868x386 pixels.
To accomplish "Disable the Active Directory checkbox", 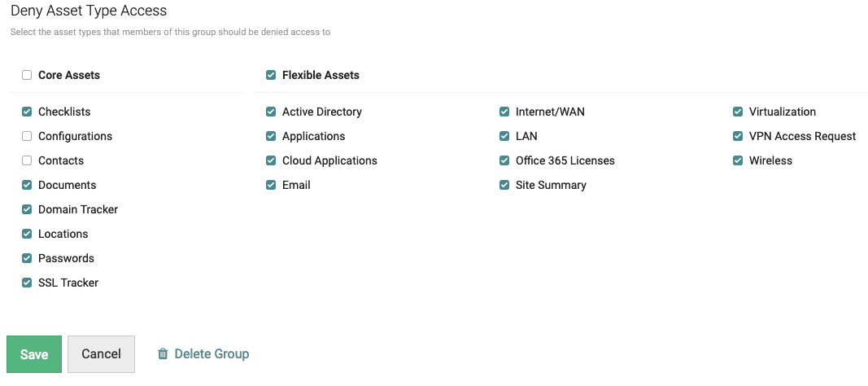I will pos(271,112).
